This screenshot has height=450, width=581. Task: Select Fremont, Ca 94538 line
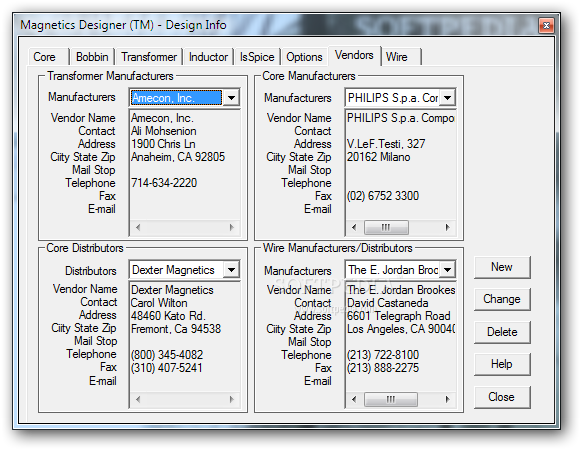(176, 329)
